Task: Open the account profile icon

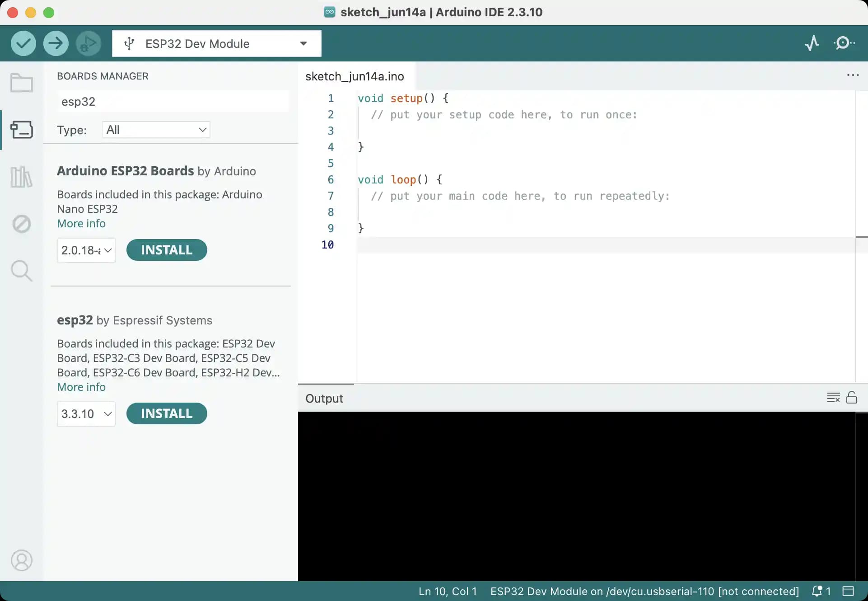Action: pos(22,560)
